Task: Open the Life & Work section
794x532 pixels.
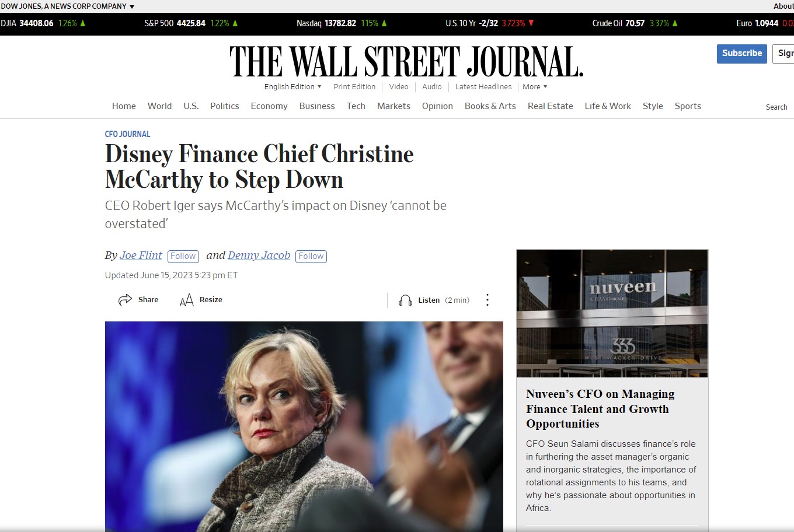Action: click(608, 106)
